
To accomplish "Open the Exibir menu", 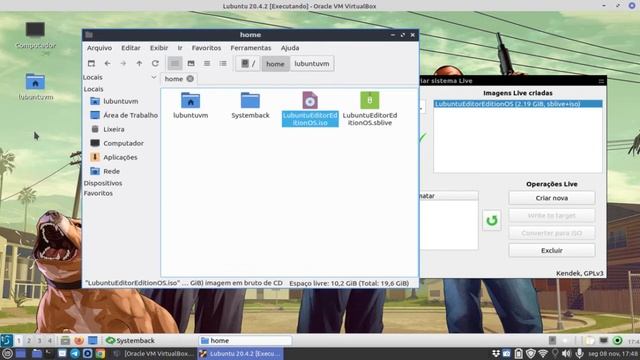I will [159, 48].
